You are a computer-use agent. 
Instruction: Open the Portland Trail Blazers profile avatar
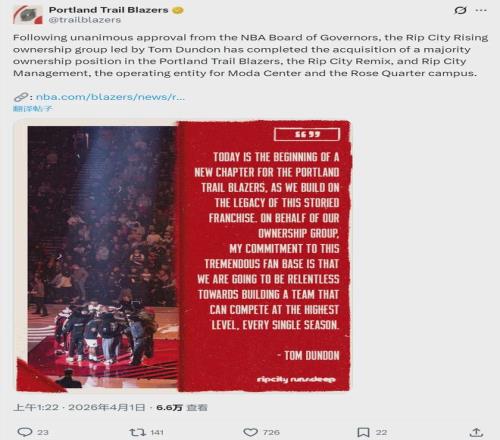coord(28,14)
